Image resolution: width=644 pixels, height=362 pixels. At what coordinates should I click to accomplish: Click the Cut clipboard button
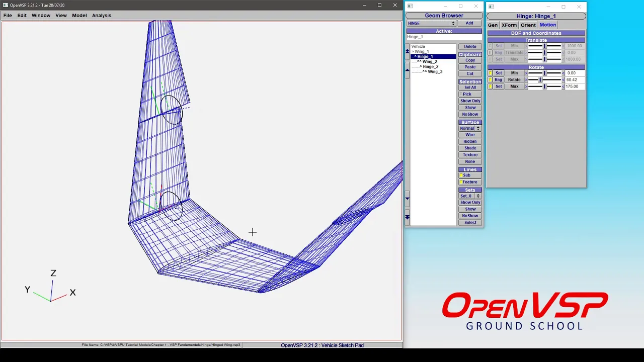point(470,74)
